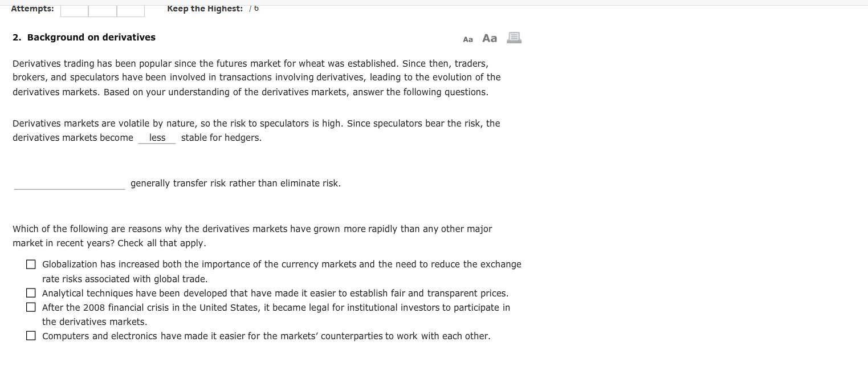Click the third Attempts score box
The width and height of the screenshot is (868, 370).
pyautogui.click(x=130, y=10)
